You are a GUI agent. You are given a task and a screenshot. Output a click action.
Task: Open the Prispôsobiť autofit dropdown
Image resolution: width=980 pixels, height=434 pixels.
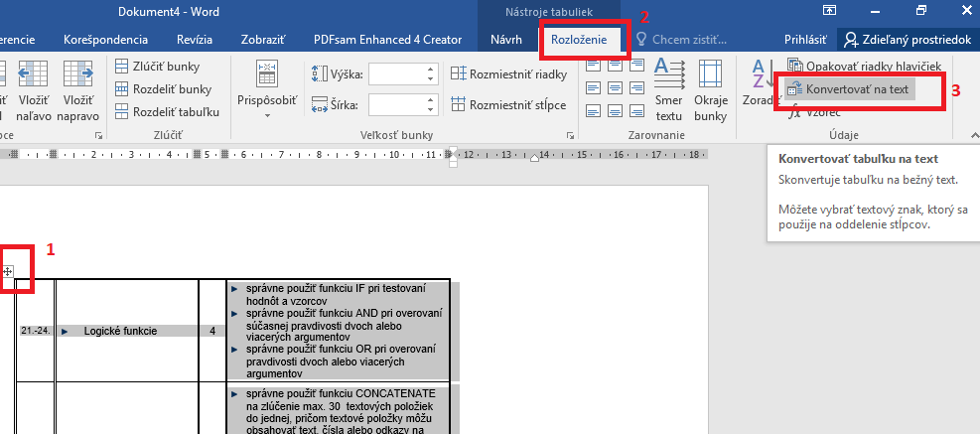point(267,90)
